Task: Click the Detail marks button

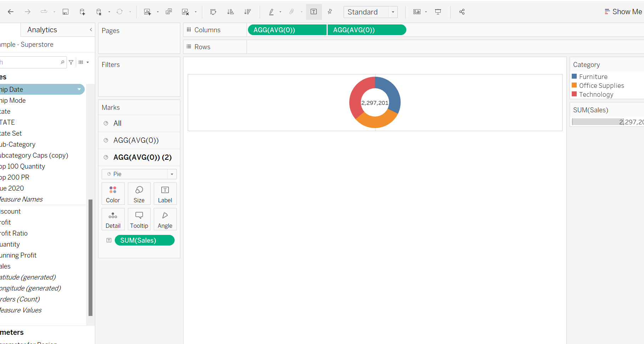Action: coord(113,219)
